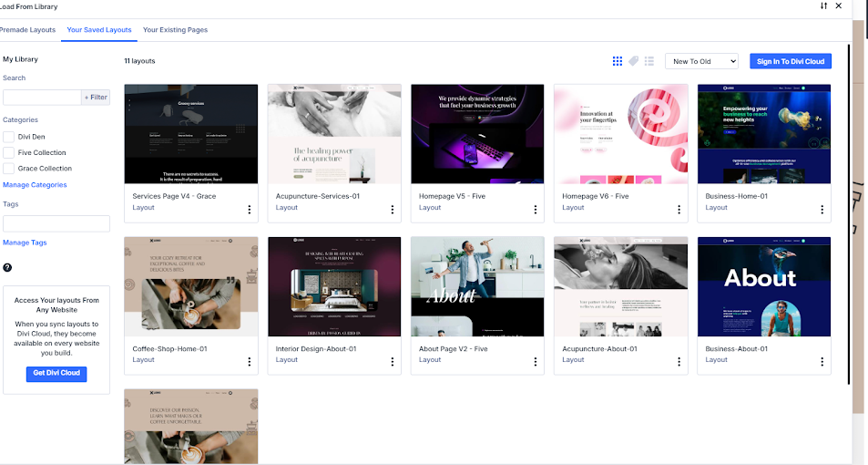Open options menu for Business-Home-01
This screenshot has height=465, width=868.
tap(822, 210)
